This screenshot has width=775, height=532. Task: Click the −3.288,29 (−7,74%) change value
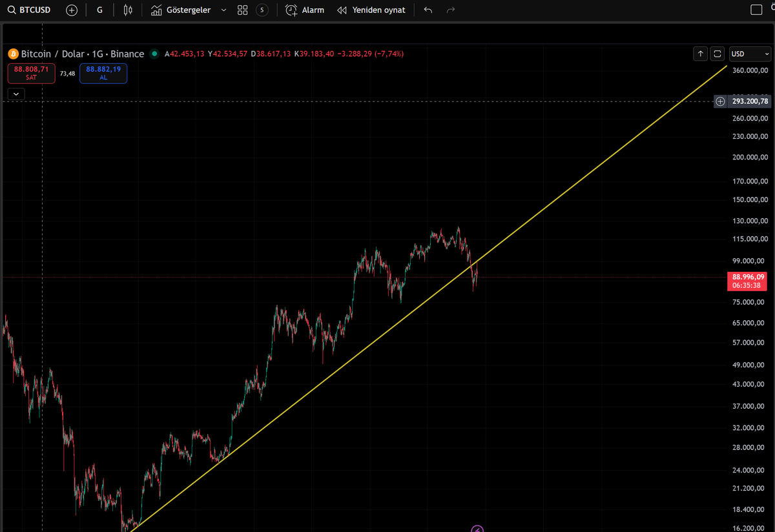pyautogui.click(x=371, y=54)
